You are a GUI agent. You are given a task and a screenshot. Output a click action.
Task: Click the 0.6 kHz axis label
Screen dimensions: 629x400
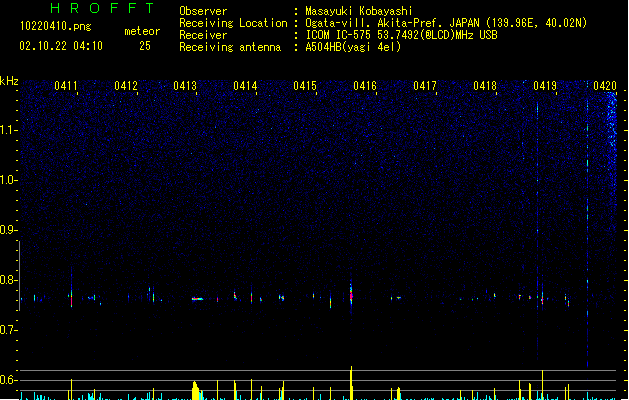(9, 380)
